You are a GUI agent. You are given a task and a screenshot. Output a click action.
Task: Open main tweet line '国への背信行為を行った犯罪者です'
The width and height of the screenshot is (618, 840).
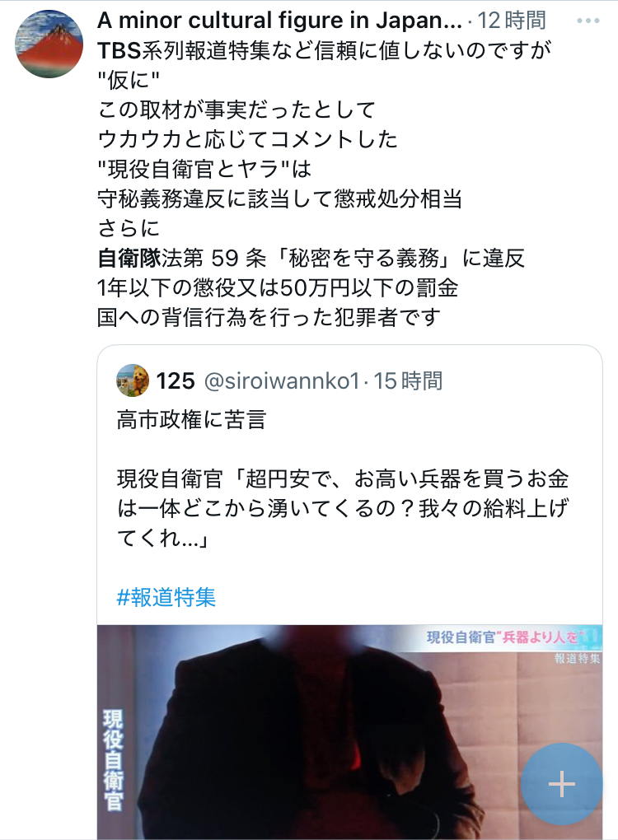(x=269, y=318)
